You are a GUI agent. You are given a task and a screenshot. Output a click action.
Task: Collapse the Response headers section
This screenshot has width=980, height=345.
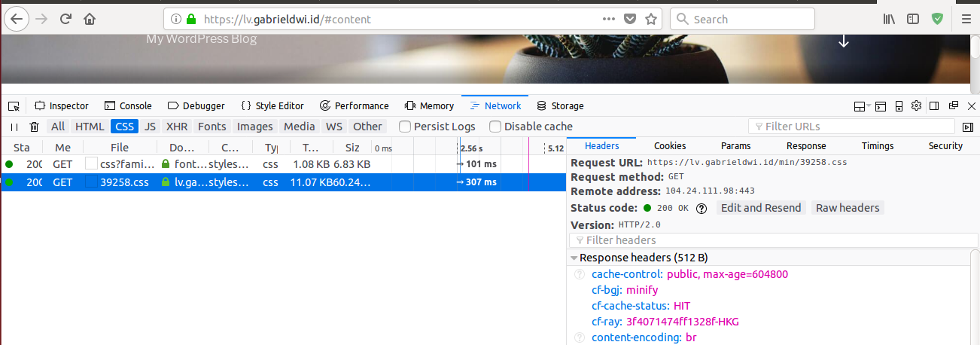[x=574, y=258]
